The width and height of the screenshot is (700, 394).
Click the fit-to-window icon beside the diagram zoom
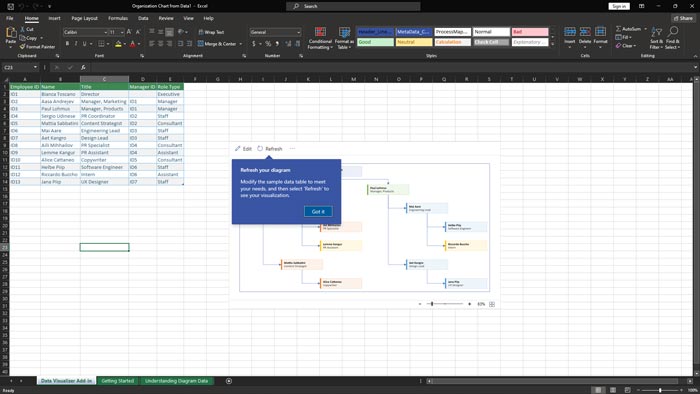[492, 304]
